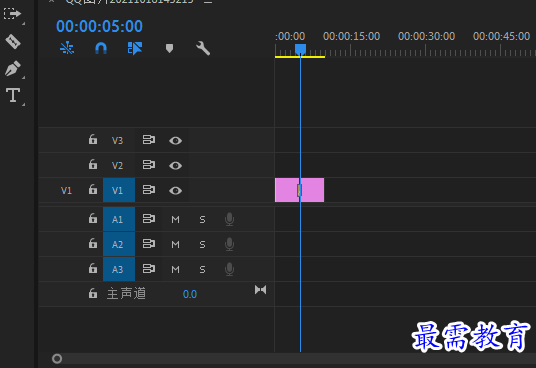This screenshot has width=536, height=368.
Task: Select the pink clip on V1
Action: tap(299, 190)
